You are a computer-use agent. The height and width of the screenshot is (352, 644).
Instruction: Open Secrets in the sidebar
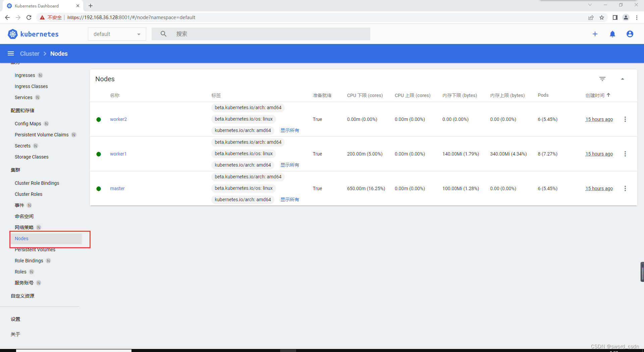click(22, 146)
